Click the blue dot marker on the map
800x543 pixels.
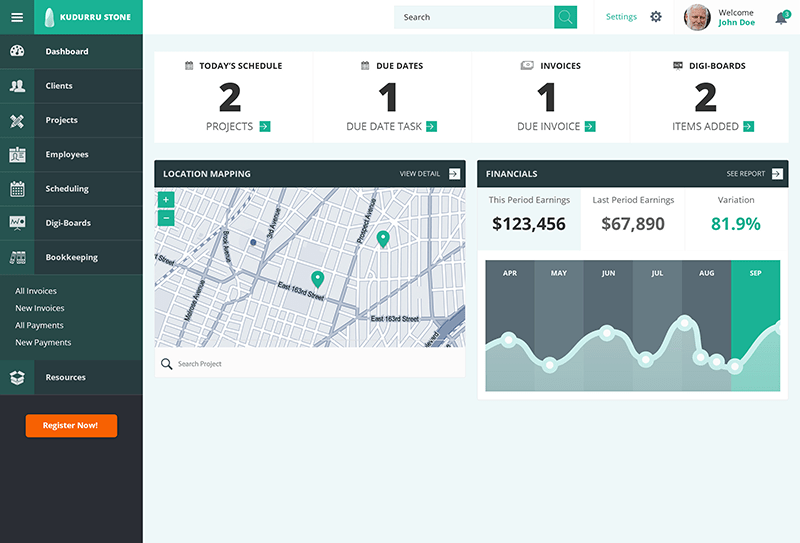[253, 242]
